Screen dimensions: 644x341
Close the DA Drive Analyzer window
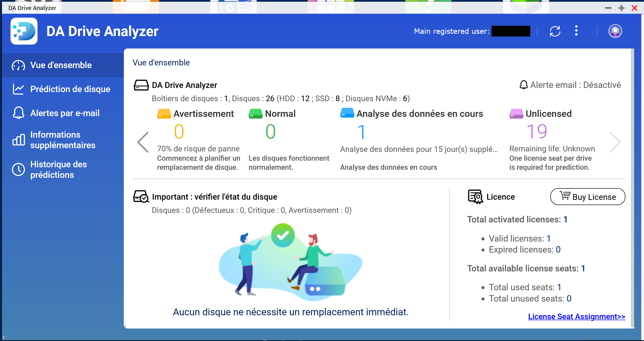(x=634, y=8)
